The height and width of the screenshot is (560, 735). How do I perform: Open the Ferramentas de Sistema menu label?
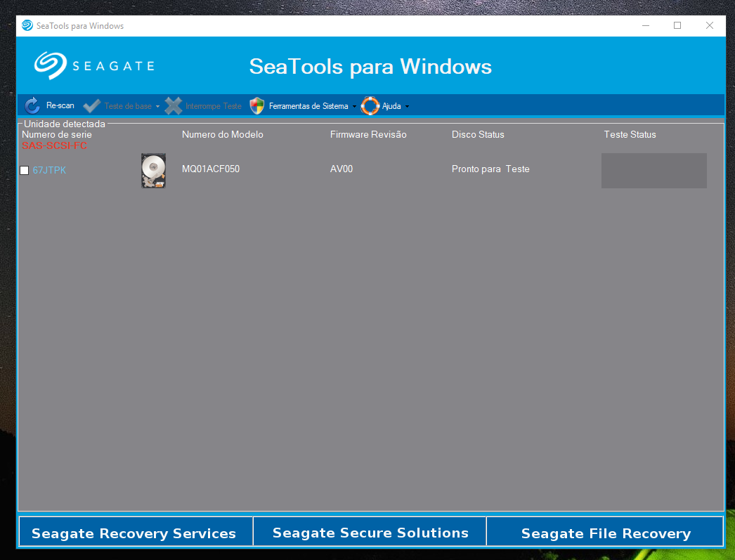click(308, 106)
